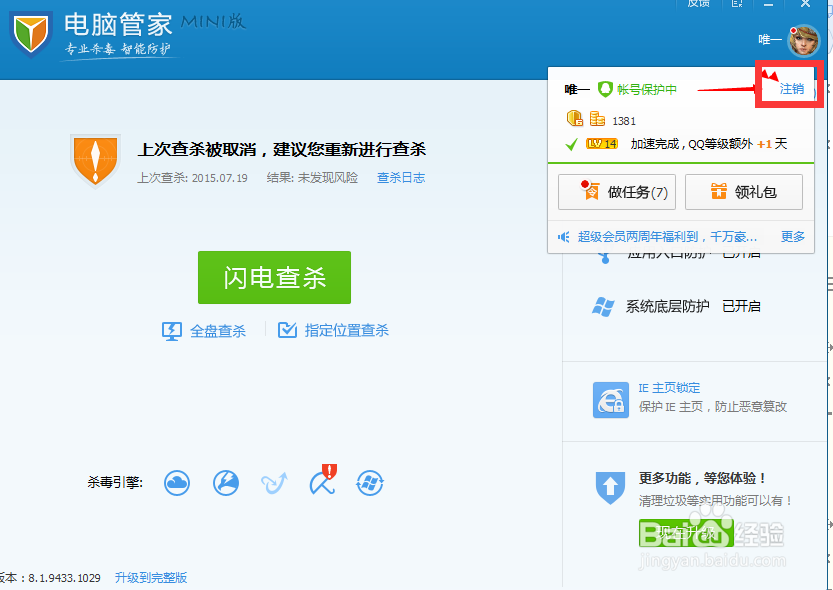This screenshot has height=590, width=833.
Task: Choose 指定位置查杀 custom location scan
Action: pyautogui.click(x=346, y=330)
